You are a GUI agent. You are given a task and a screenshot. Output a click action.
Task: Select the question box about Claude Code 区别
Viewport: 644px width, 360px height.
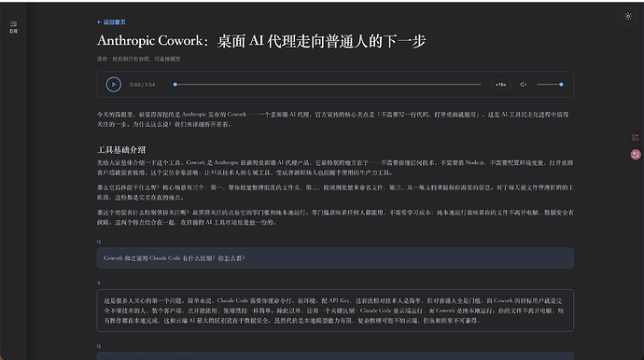(x=335, y=258)
